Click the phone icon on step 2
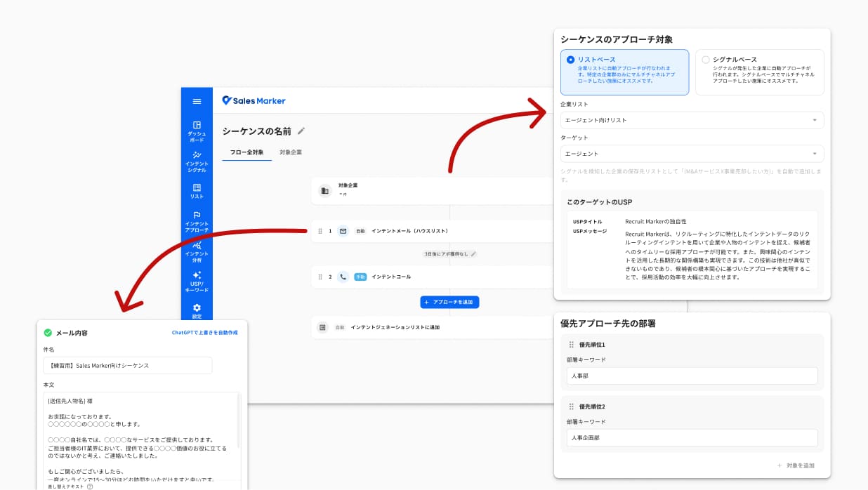 (x=343, y=277)
